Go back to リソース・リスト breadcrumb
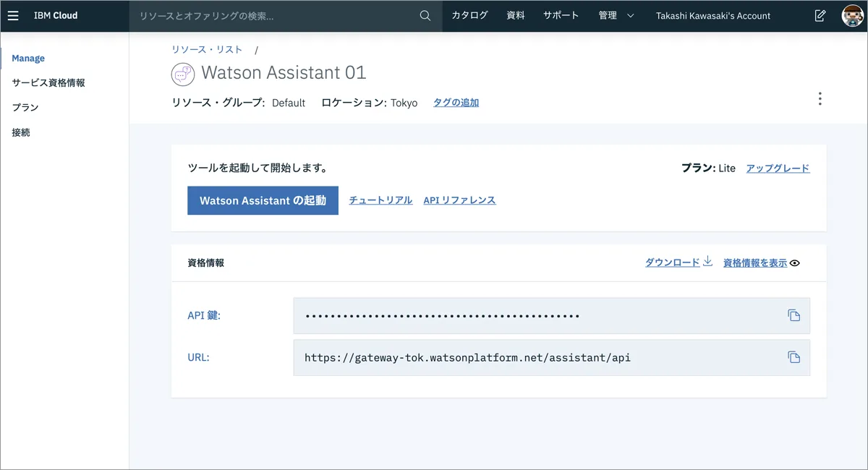 pyautogui.click(x=207, y=50)
